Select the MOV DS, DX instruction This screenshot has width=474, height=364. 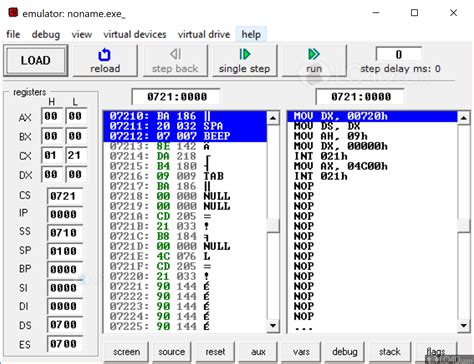pyautogui.click(x=372, y=126)
